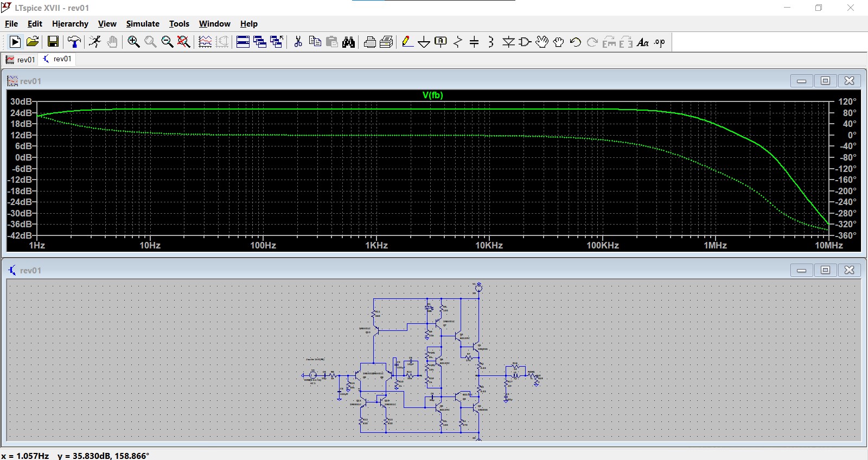Place a Diode component
Image resolution: width=868 pixels, height=460 pixels.
(508, 42)
